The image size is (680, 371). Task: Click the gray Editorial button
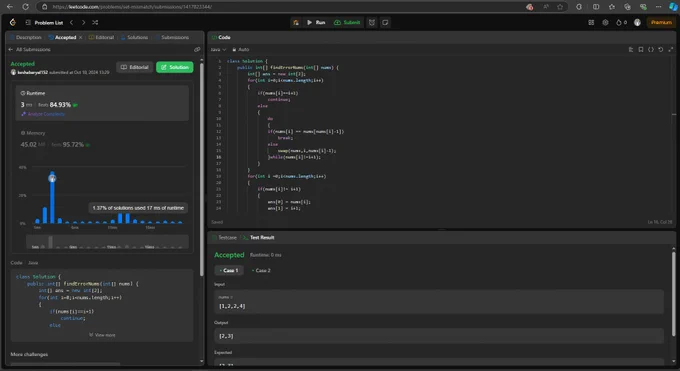click(134, 67)
